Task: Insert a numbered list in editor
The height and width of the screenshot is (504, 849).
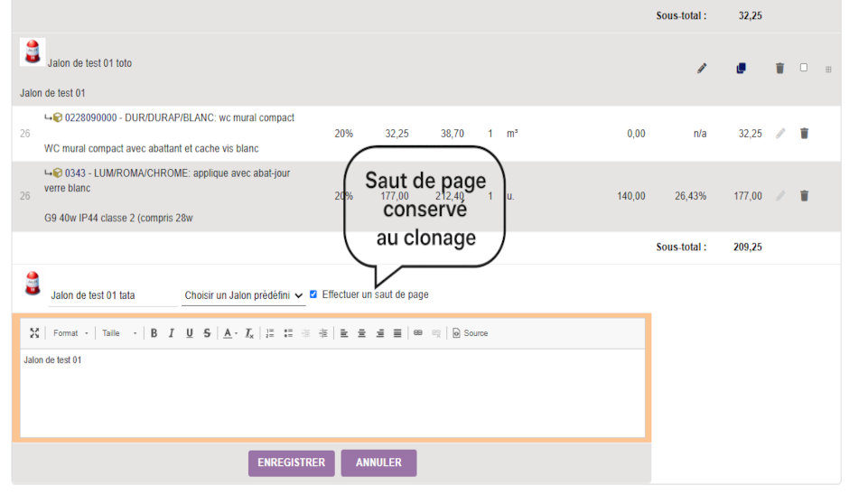Action: 270,333
